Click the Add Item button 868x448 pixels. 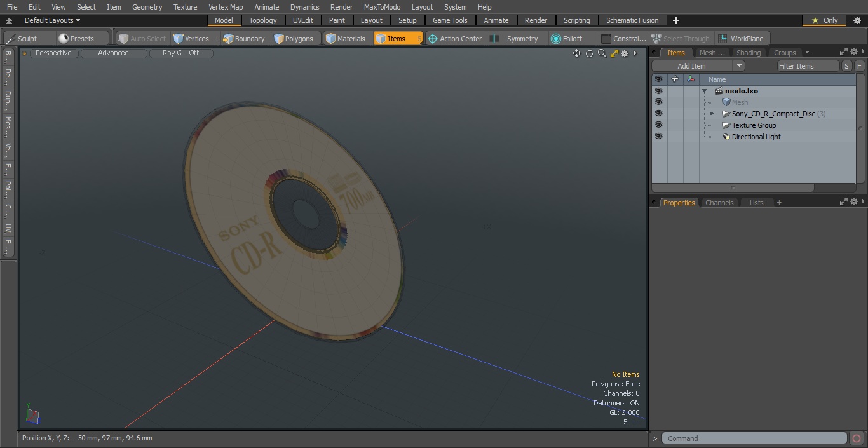coord(691,66)
